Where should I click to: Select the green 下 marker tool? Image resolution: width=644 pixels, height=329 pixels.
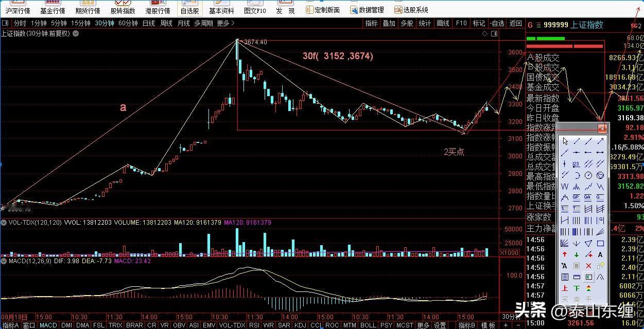(x=576, y=288)
